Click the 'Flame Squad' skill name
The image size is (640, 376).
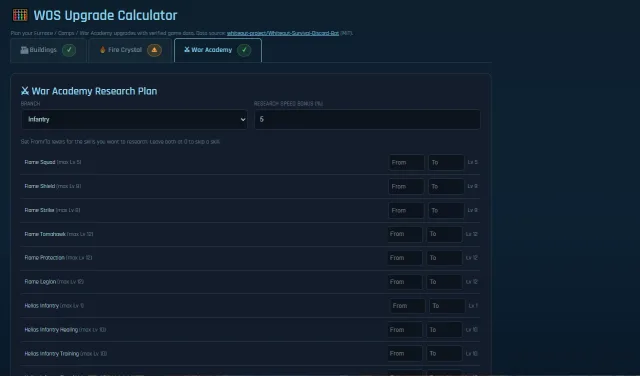point(40,162)
